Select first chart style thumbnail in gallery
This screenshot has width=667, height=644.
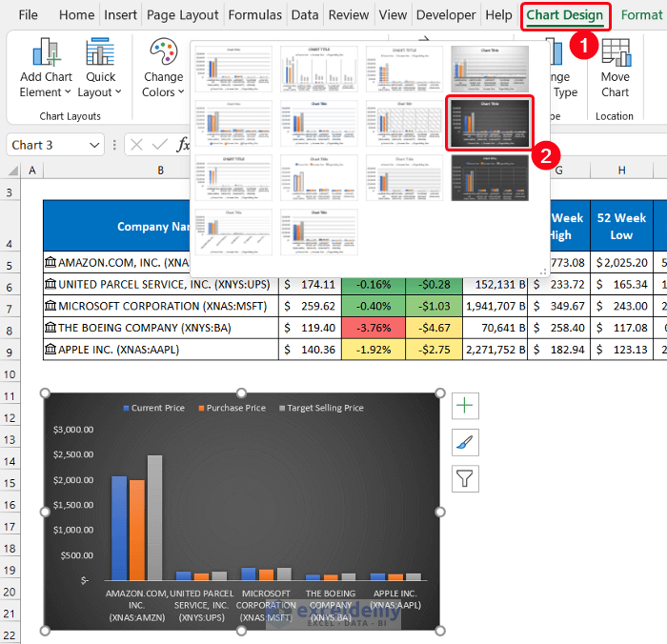[233, 69]
